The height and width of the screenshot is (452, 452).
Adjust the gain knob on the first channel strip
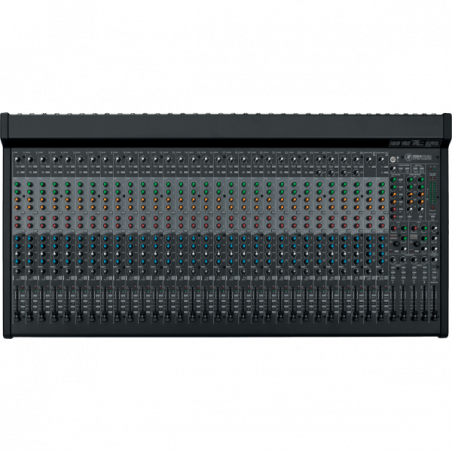18,159
